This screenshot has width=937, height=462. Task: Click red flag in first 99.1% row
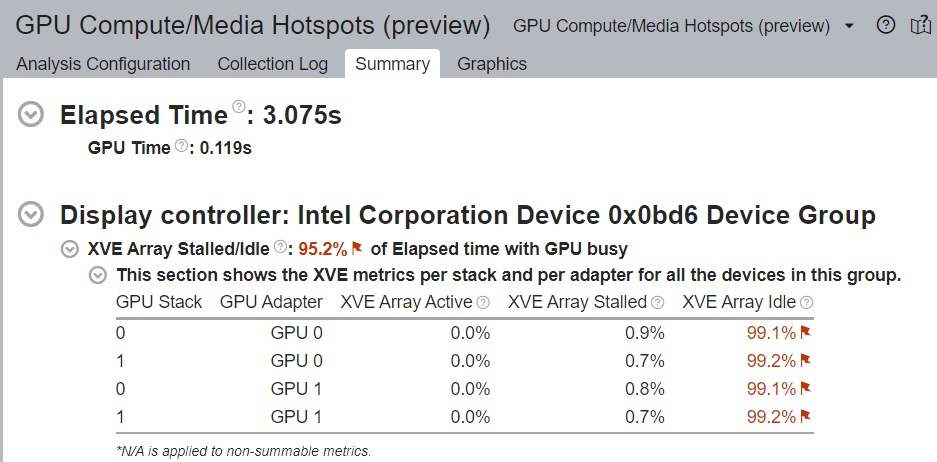[805, 332]
